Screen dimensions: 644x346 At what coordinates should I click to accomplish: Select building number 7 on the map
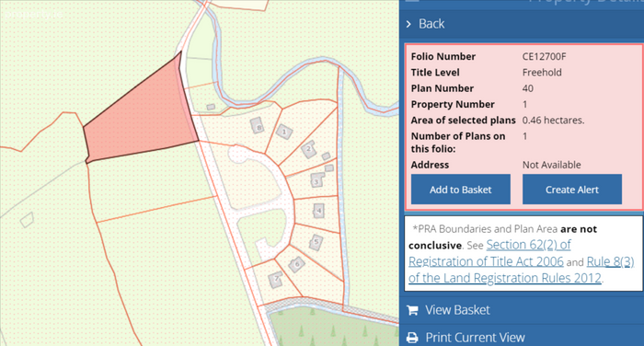point(276,280)
